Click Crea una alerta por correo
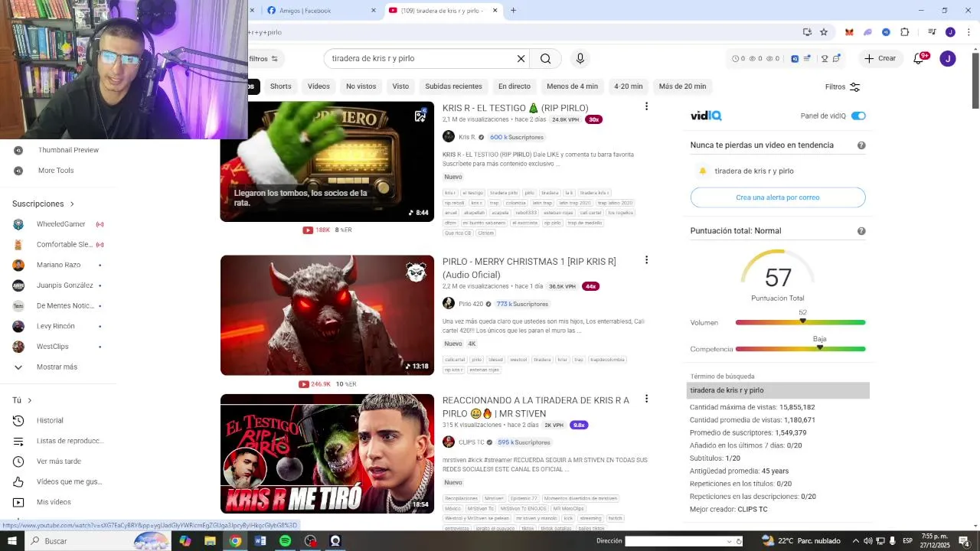Image resolution: width=980 pixels, height=551 pixels. tap(778, 197)
